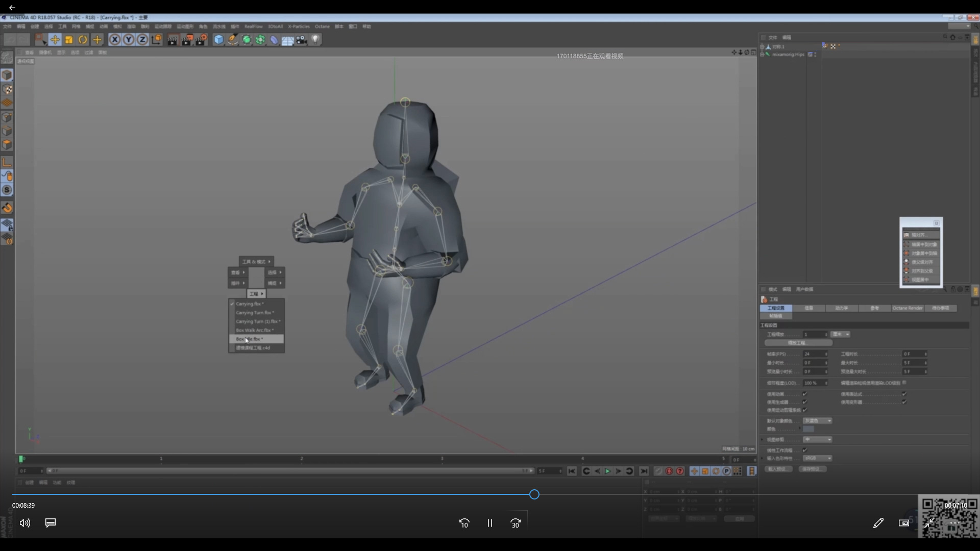Click the Light bulb object icon

(315, 40)
